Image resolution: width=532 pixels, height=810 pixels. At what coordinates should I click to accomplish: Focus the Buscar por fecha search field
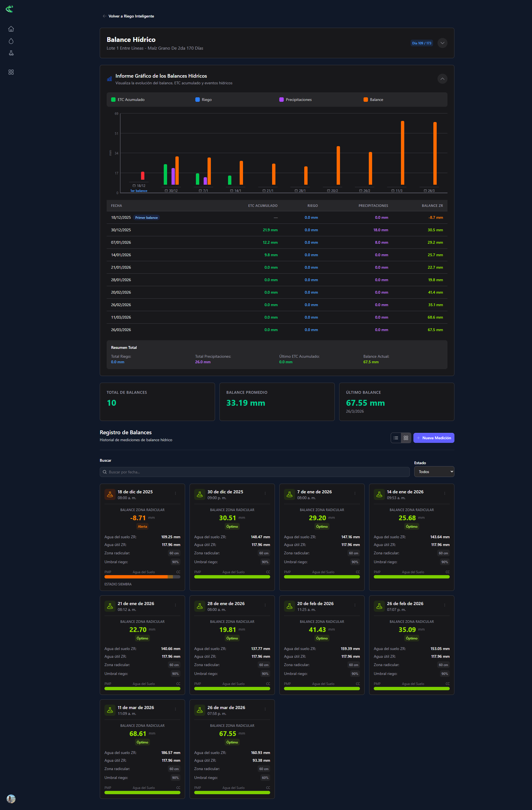(254, 472)
